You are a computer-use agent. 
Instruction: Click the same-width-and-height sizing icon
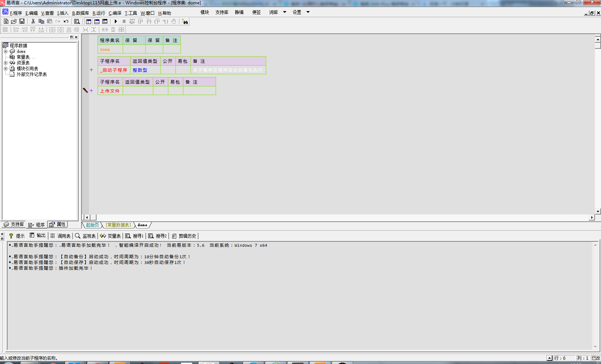122,30
